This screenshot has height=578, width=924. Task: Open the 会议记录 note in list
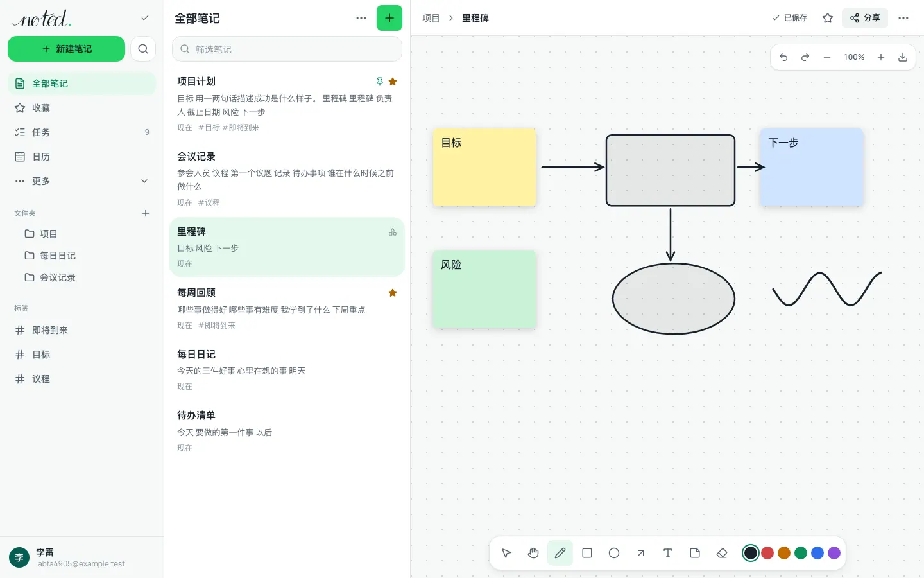pyautogui.click(x=287, y=179)
